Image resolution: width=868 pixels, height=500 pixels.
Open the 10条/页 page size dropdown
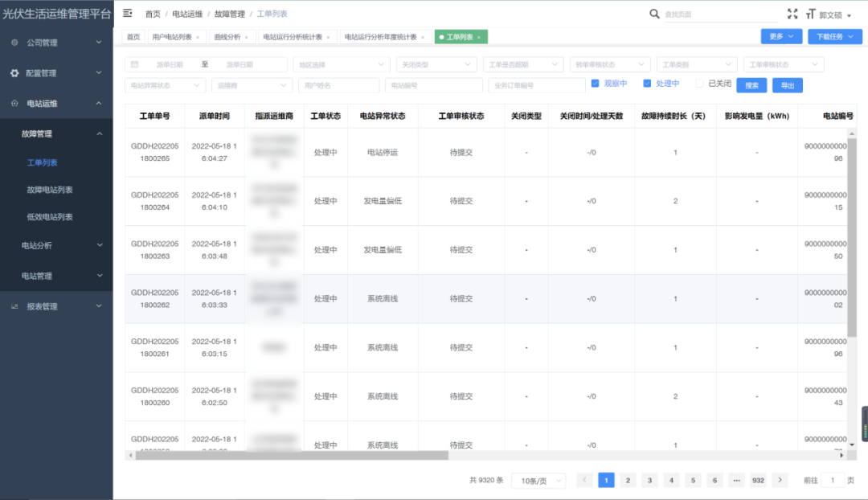(538, 481)
